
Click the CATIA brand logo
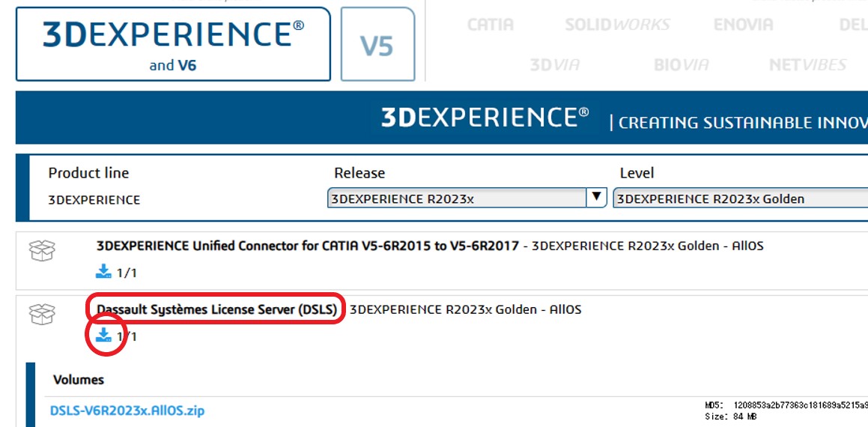coord(491,25)
